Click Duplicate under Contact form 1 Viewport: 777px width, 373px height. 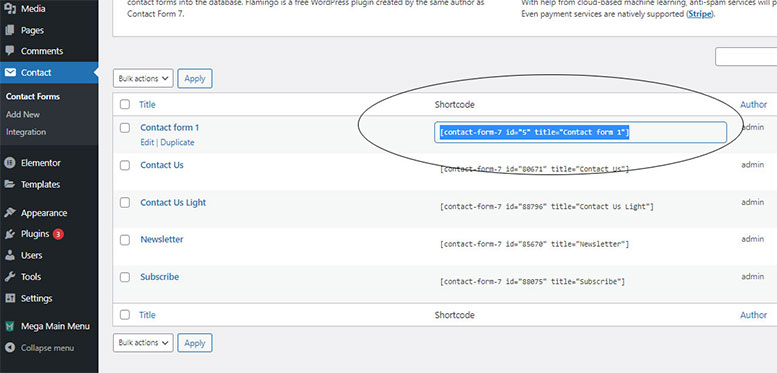click(x=177, y=142)
